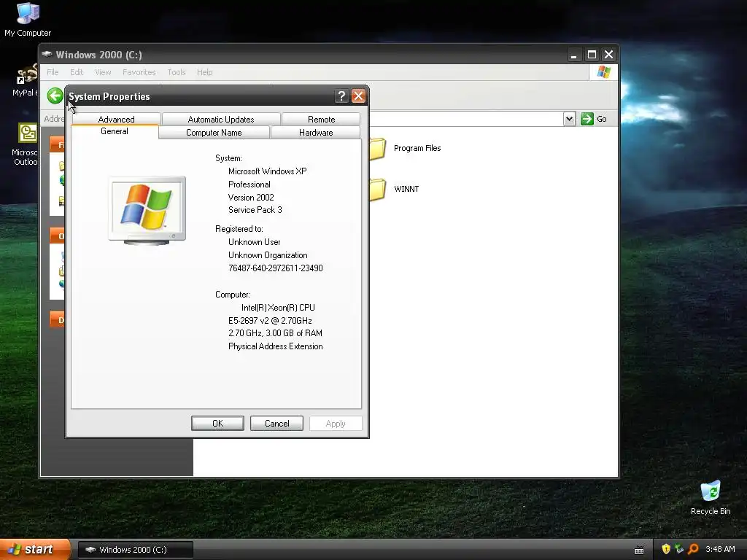The image size is (747, 560).
Task: Open the WINNT folder icon
Action: coord(377,190)
